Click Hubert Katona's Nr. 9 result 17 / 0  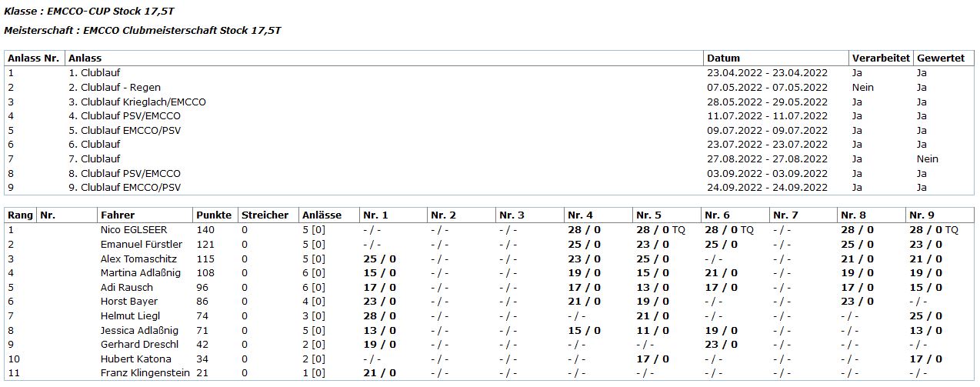tap(925, 359)
